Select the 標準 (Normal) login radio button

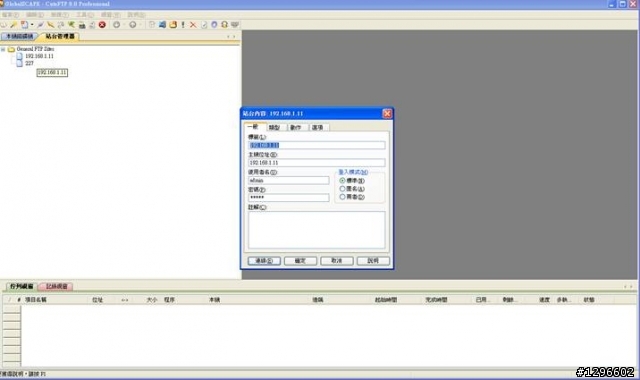click(342, 180)
